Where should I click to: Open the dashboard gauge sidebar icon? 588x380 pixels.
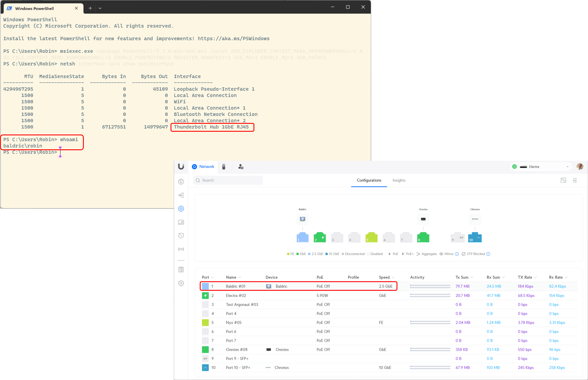[181, 182]
